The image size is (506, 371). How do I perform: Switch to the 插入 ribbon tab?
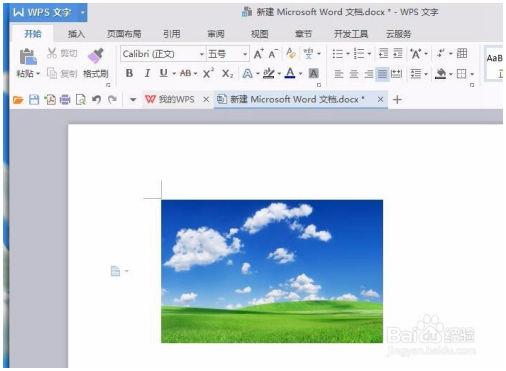coord(76,34)
